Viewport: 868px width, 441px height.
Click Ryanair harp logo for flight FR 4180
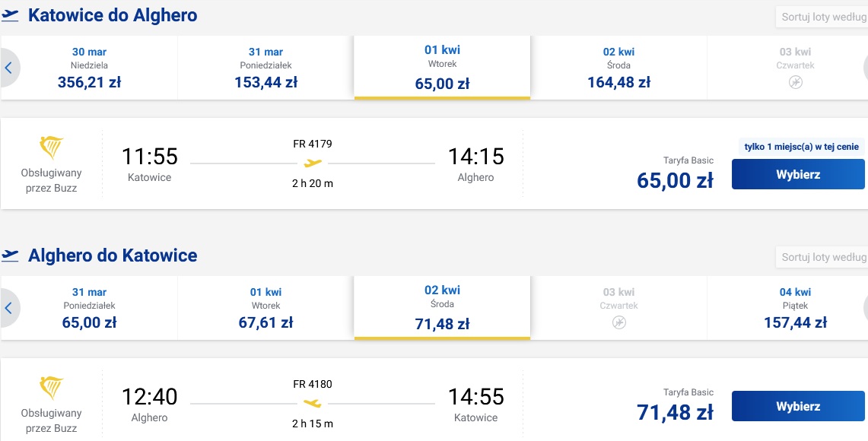coord(52,388)
